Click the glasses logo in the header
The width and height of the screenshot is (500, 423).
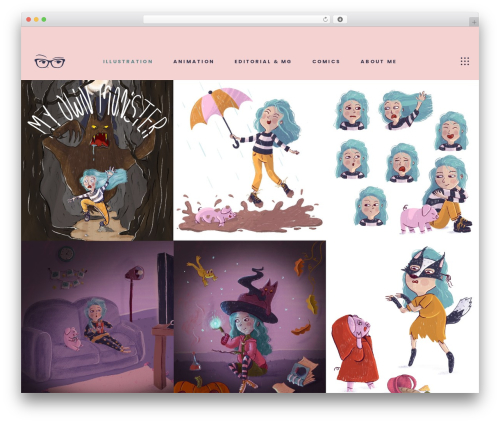50,61
